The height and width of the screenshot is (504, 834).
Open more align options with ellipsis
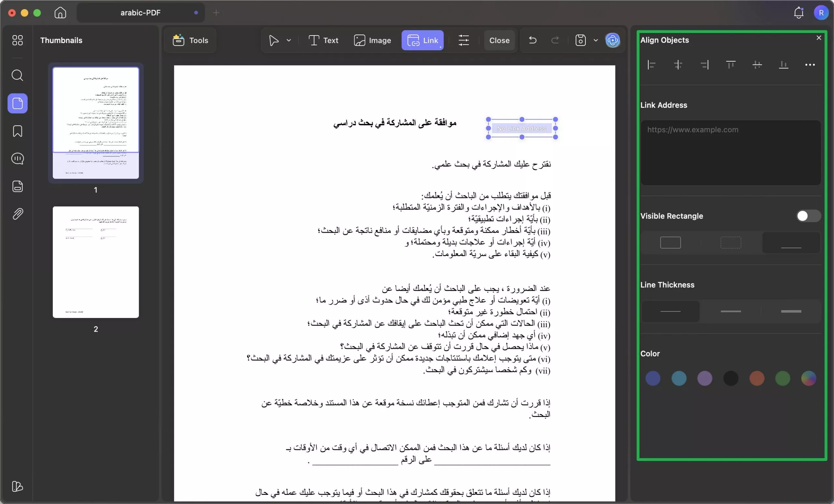click(810, 65)
